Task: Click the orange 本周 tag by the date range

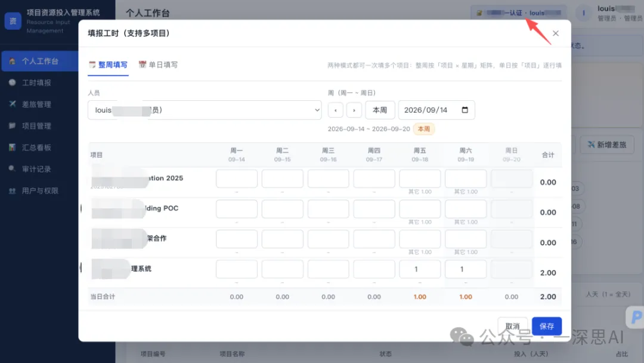Action: coord(424,129)
